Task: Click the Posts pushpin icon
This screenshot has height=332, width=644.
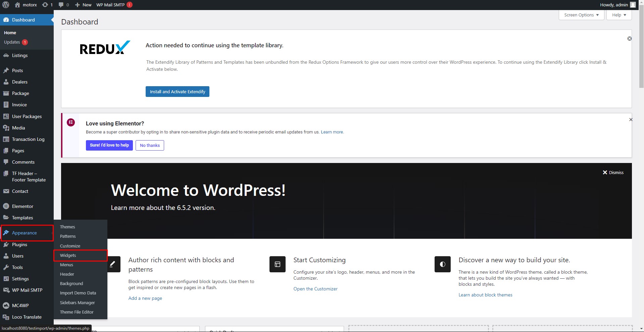Action: pyautogui.click(x=6, y=70)
